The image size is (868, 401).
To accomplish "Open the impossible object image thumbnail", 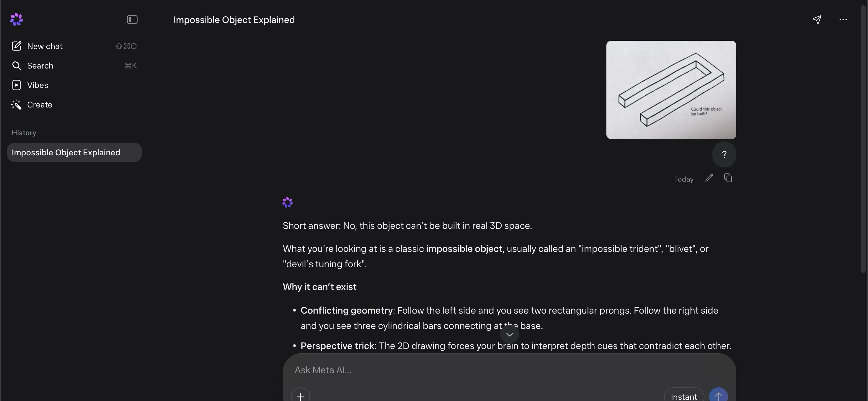I will point(671,90).
